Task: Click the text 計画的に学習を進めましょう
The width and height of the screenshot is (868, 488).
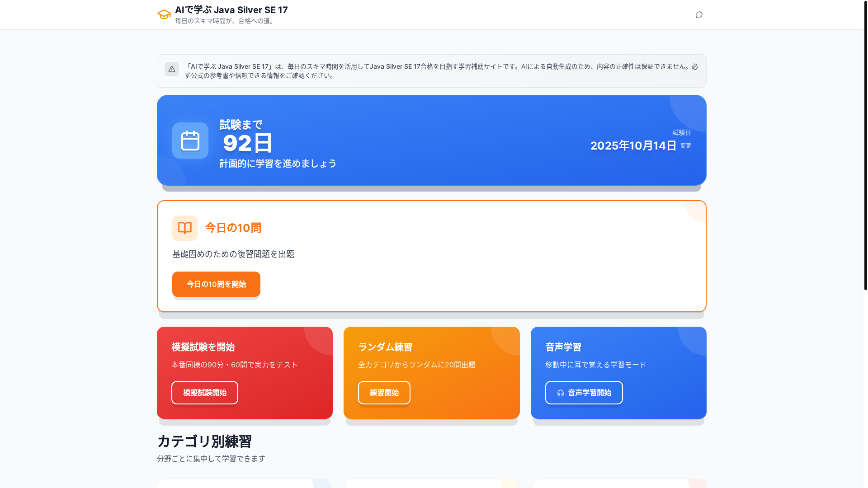Action: [x=278, y=164]
